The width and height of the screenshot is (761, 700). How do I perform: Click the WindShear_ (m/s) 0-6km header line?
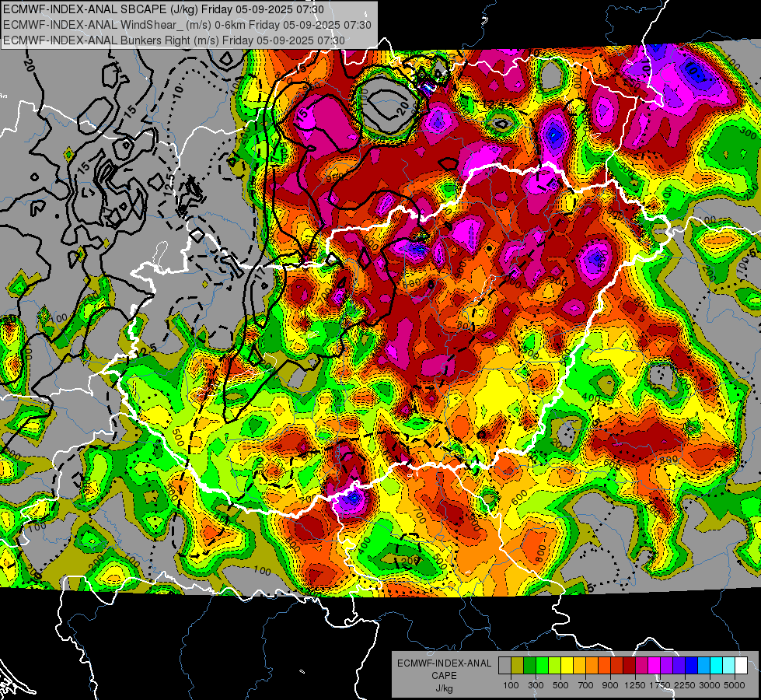click(x=187, y=25)
